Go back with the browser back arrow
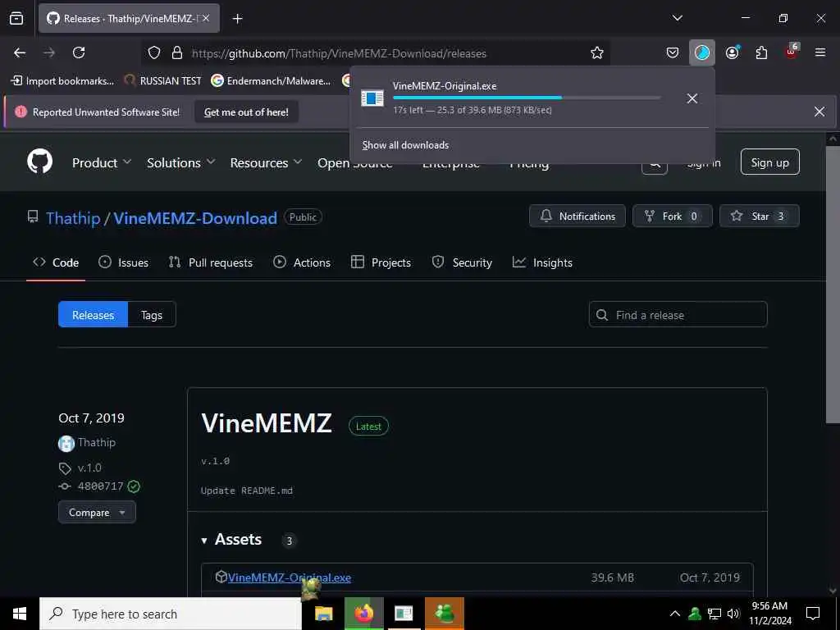 (20, 52)
